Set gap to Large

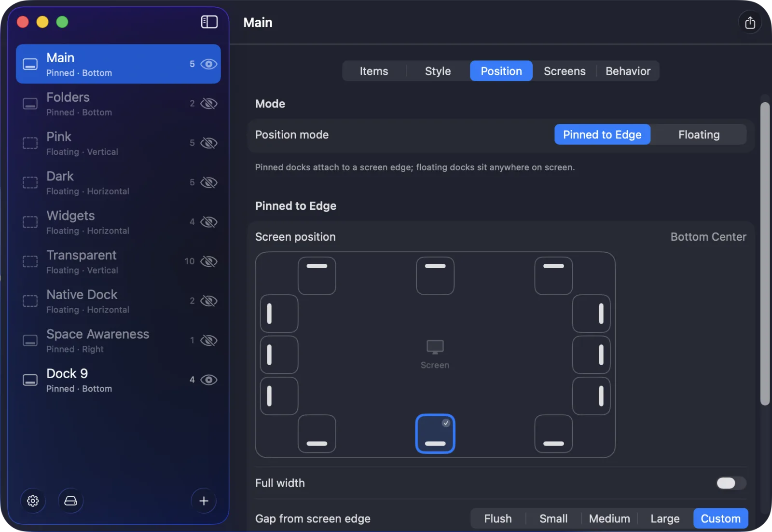665,518
